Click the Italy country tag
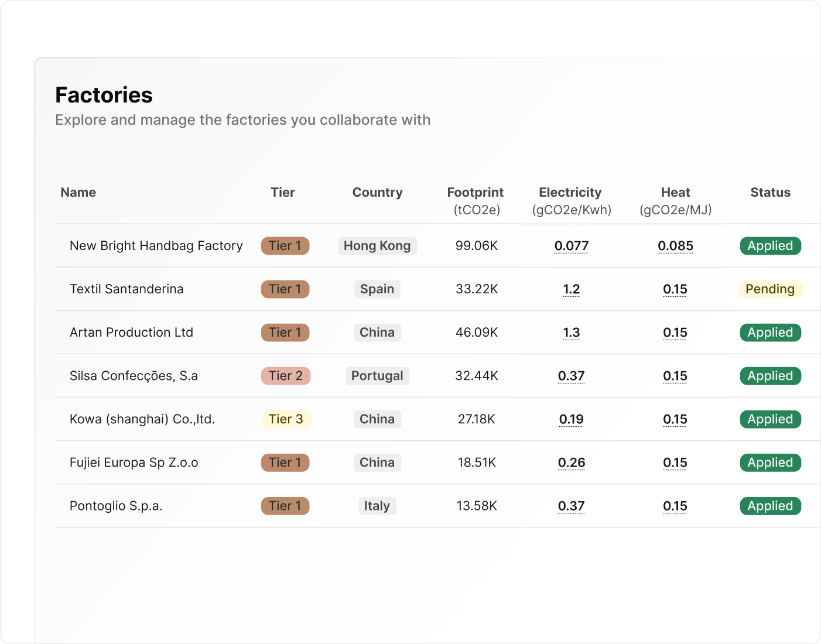 point(377,506)
